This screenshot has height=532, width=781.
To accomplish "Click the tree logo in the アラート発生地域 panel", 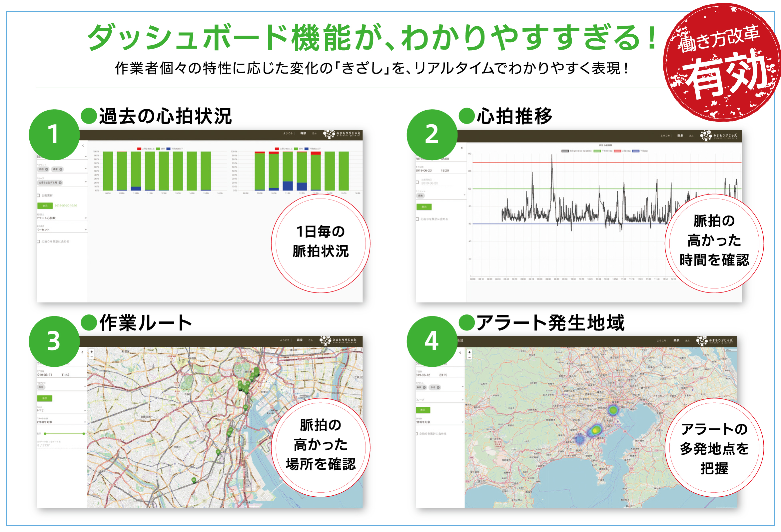I will [x=702, y=341].
